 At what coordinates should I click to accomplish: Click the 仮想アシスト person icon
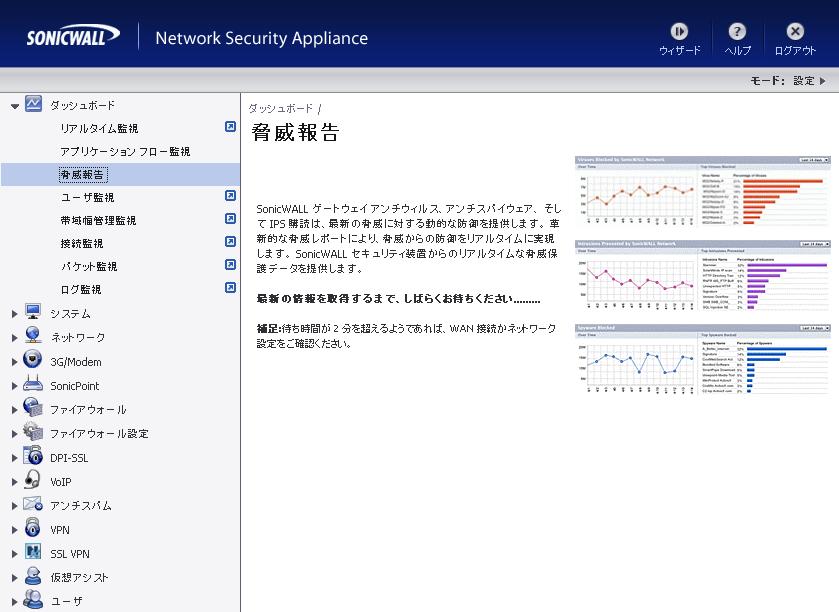click(x=33, y=576)
